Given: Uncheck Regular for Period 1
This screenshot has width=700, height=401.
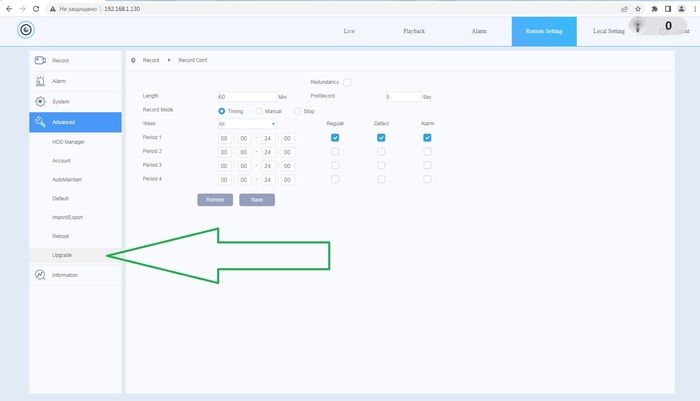Looking at the screenshot, I should click(x=335, y=137).
